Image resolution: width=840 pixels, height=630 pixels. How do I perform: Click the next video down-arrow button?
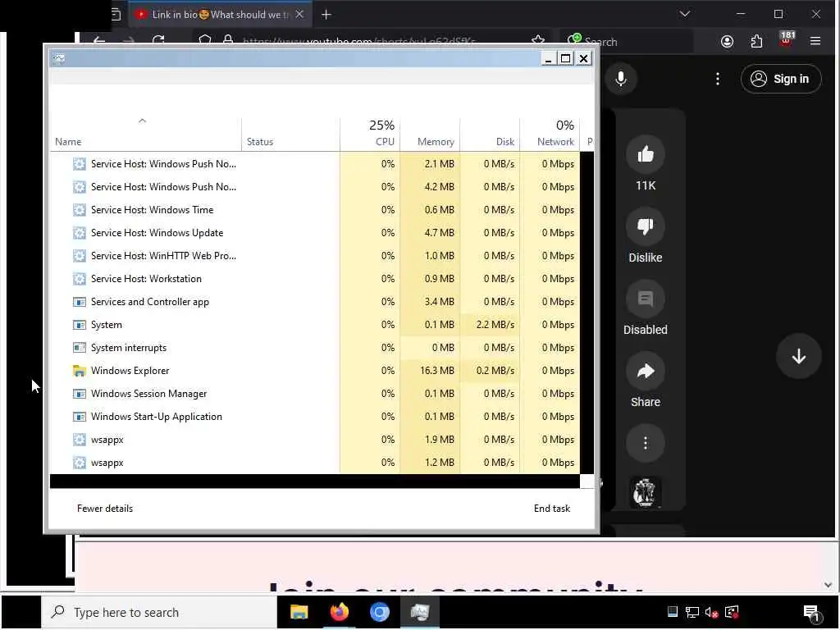(x=798, y=356)
